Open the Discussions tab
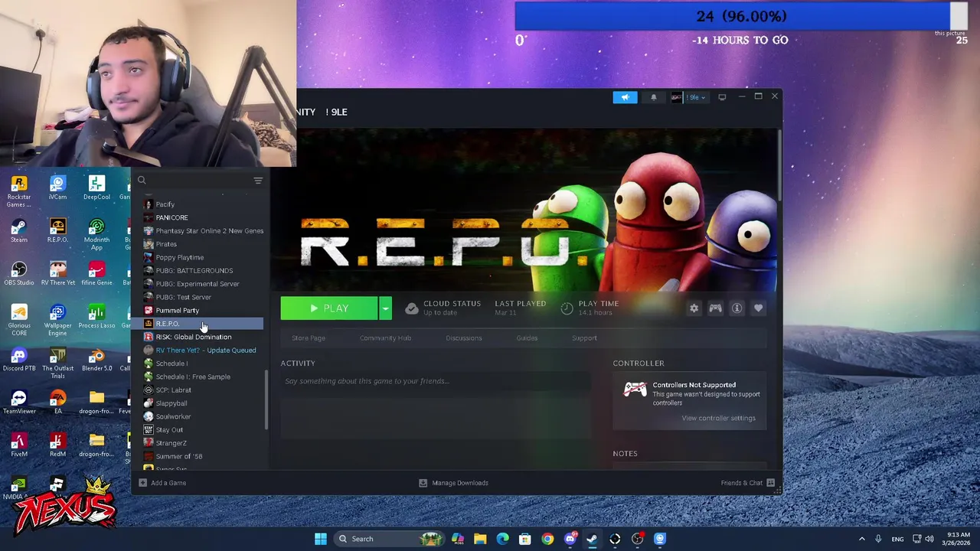Viewport: 980px width, 551px height. (464, 338)
